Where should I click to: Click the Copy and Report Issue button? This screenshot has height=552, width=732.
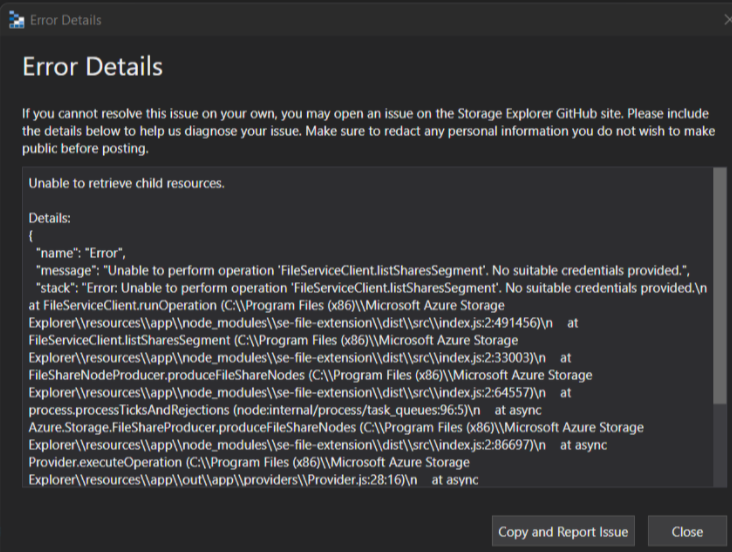[563, 531]
